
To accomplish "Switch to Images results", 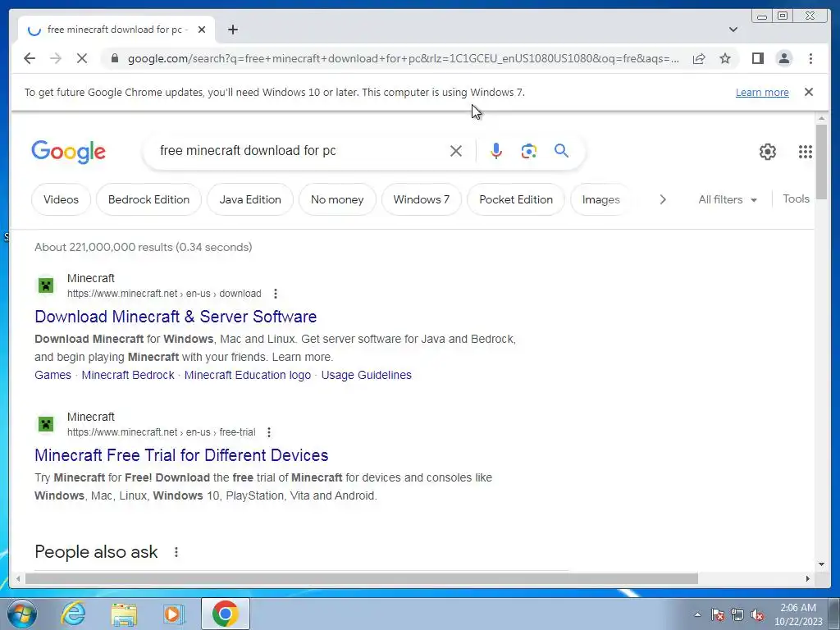I will 600,199.
